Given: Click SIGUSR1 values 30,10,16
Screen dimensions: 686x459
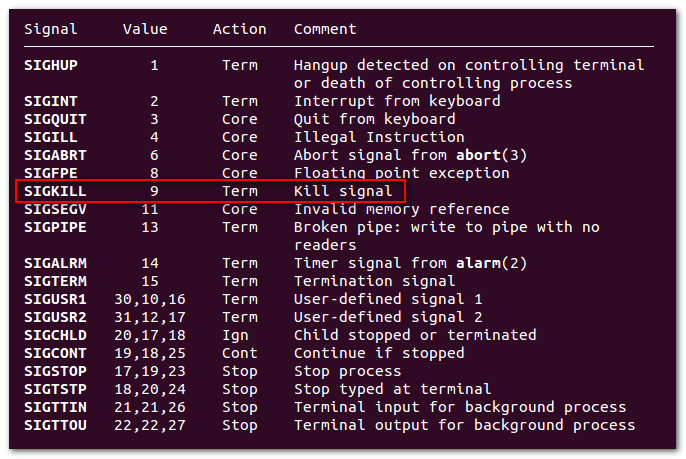Looking at the screenshot, I should coord(150,300).
